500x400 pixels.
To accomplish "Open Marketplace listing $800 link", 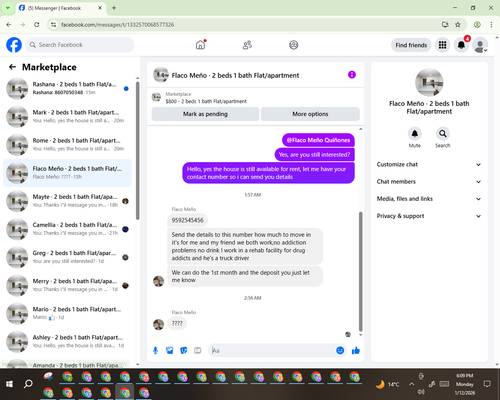I will click(x=206, y=101).
